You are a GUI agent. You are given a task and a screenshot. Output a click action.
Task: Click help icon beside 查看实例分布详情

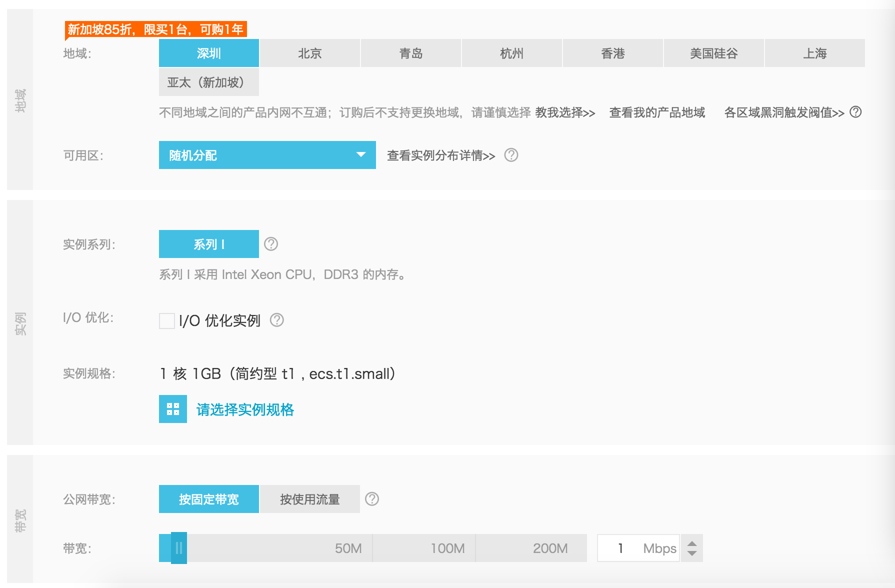pyautogui.click(x=511, y=155)
